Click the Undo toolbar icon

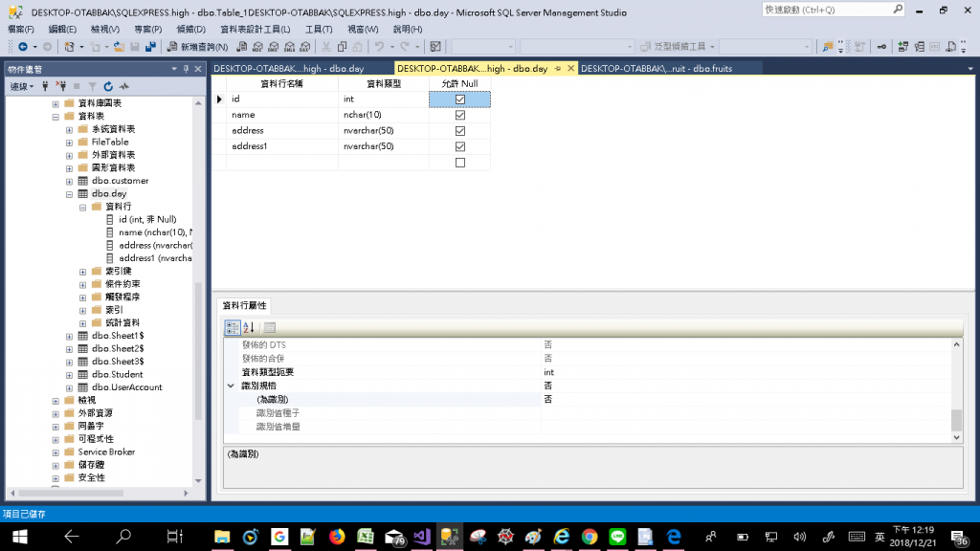[x=379, y=47]
